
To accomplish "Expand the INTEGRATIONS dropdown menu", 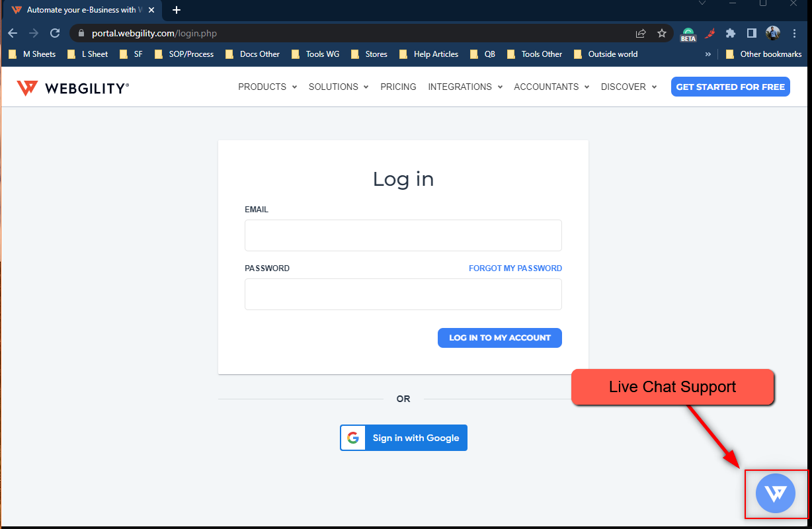I will point(466,87).
